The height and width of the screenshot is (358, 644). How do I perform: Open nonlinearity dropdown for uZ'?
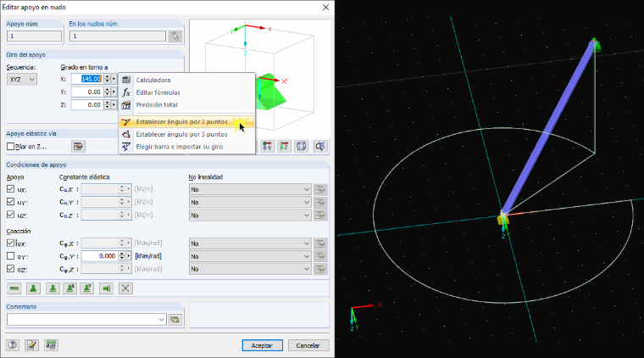click(250, 215)
